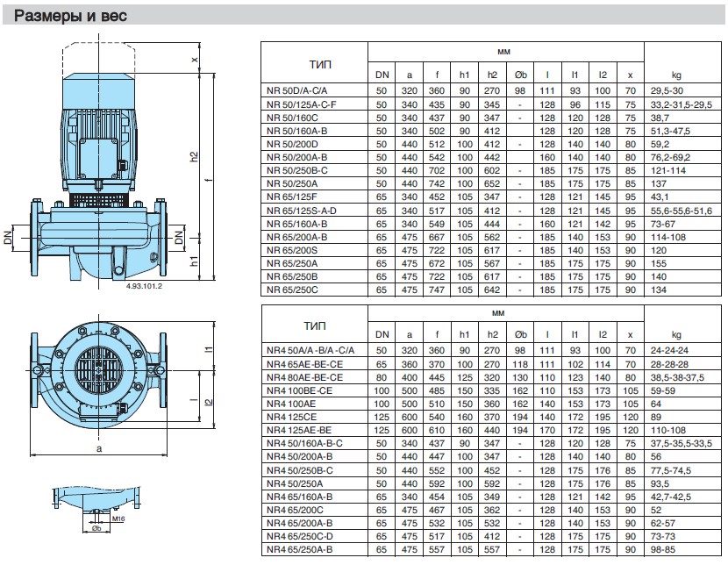Select row label "NR4 50/160A-B-C"
The image size is (728, 565).
[304, 443]
